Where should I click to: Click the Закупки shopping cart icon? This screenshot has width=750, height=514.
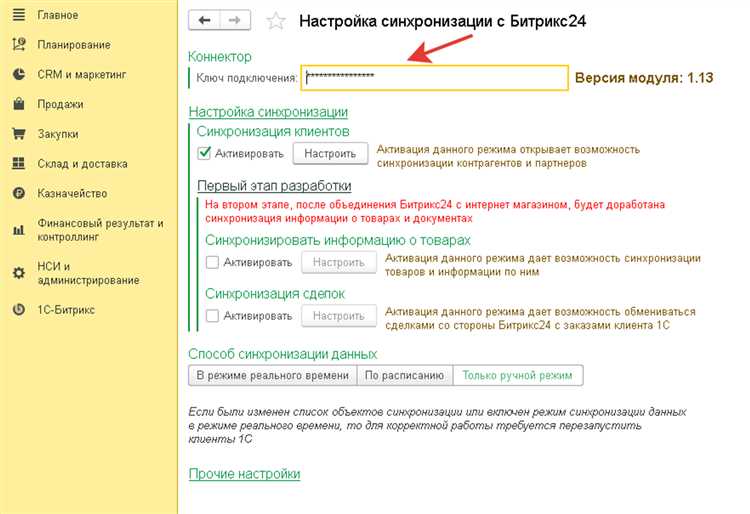coord(19,133)
